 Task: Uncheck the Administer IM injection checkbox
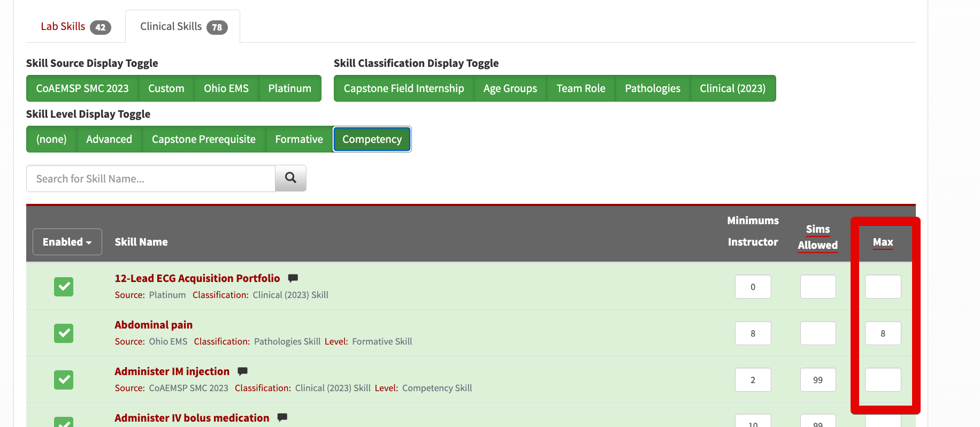64,380
